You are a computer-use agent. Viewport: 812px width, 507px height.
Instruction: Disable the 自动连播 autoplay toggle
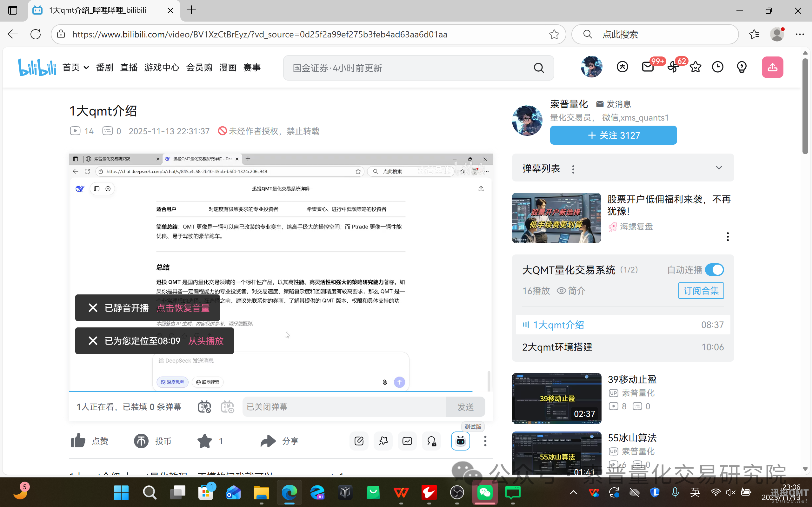(715, 270)
